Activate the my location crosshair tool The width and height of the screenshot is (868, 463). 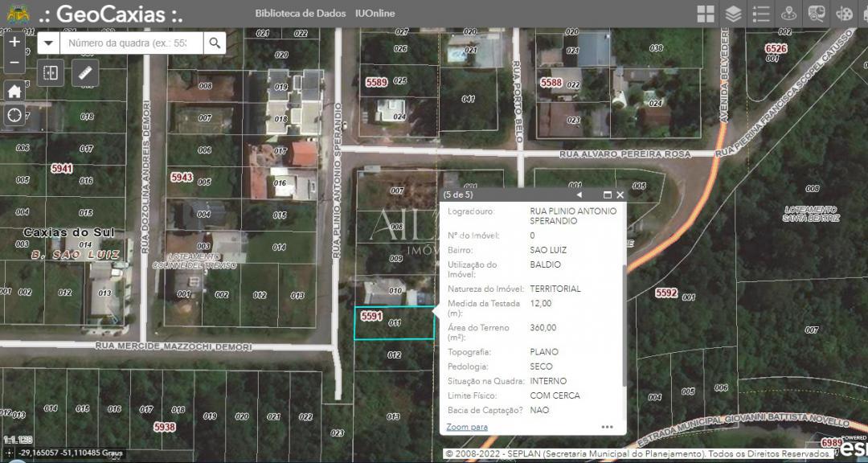(14, 117)
